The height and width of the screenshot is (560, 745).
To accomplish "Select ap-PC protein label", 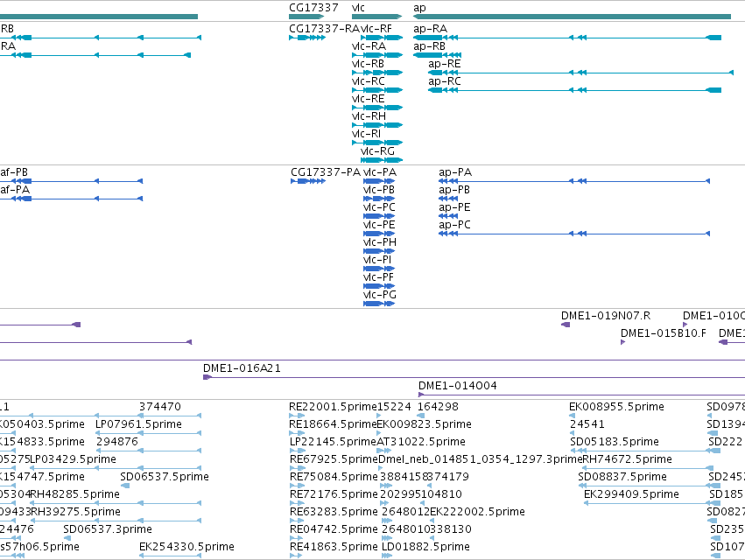I will (454, 225).
